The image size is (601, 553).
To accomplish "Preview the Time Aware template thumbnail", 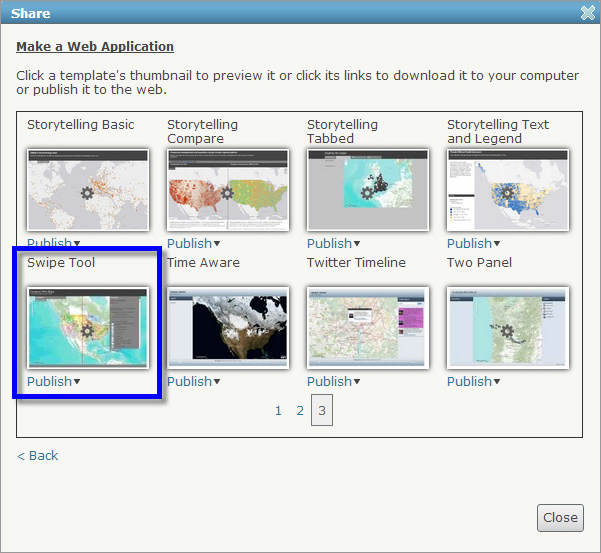I will 228,328.
